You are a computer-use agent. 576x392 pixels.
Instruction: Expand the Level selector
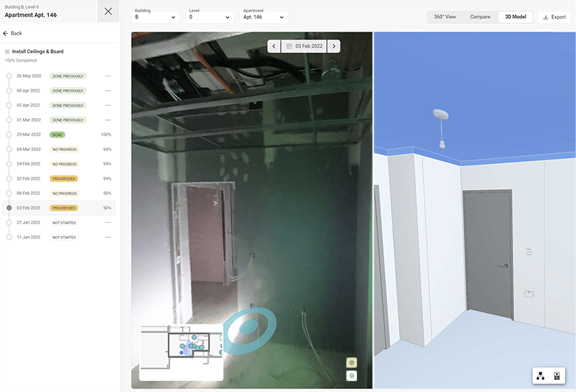pyautogui.click(x=210, y=17)
